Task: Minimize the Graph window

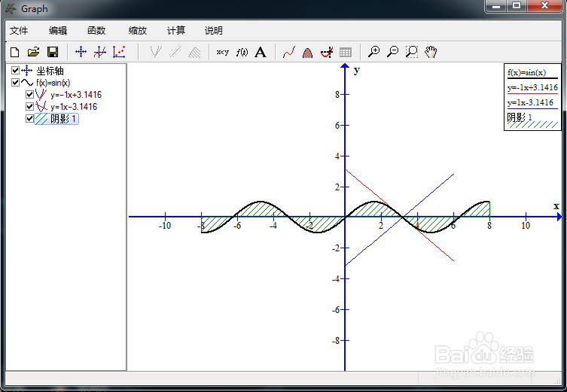Action: [496, 6]
